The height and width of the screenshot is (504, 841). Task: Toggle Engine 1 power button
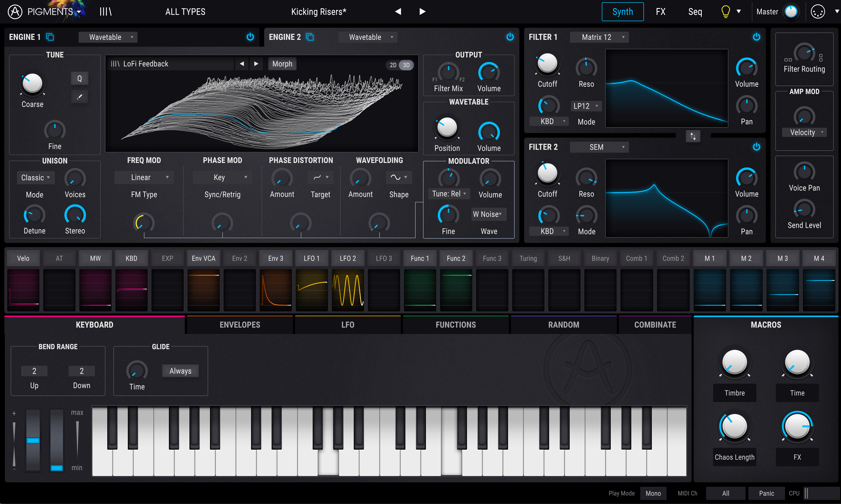[250, 37]
